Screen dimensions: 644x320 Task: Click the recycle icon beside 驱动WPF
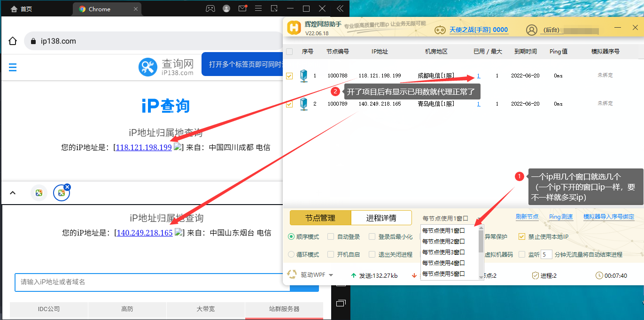(x=292, y=274)
